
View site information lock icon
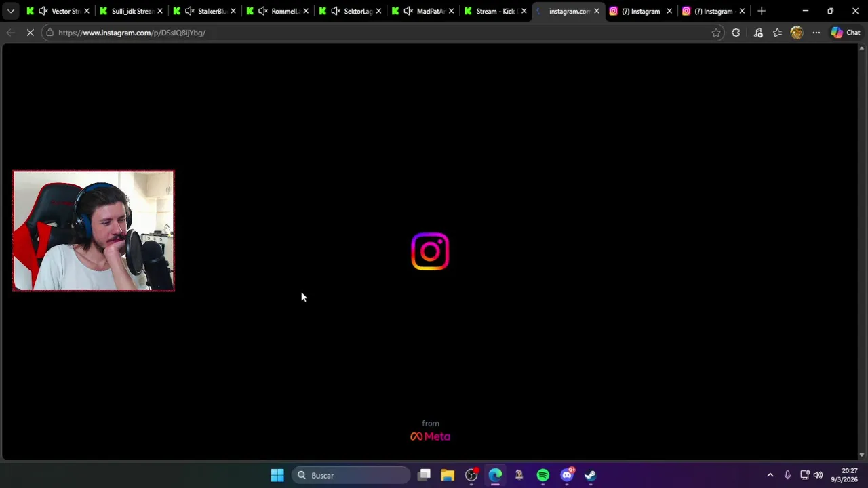tap(50, 33)
